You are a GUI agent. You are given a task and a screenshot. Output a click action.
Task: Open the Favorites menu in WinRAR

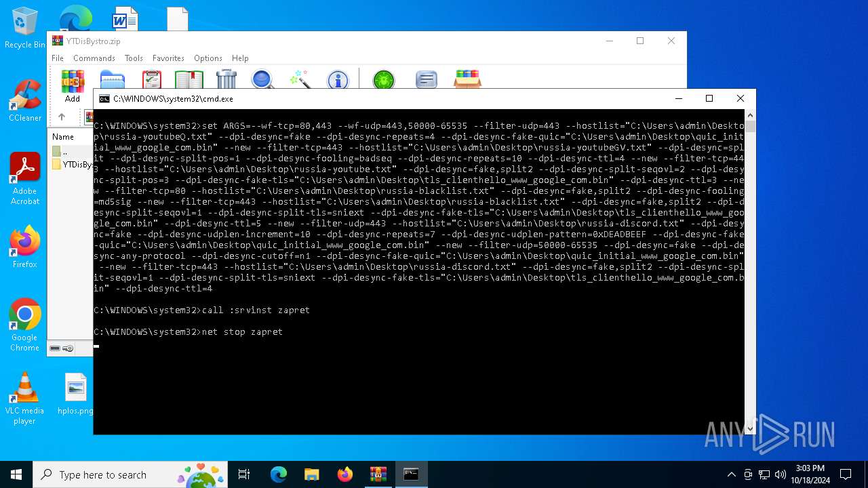click(168, 58)
